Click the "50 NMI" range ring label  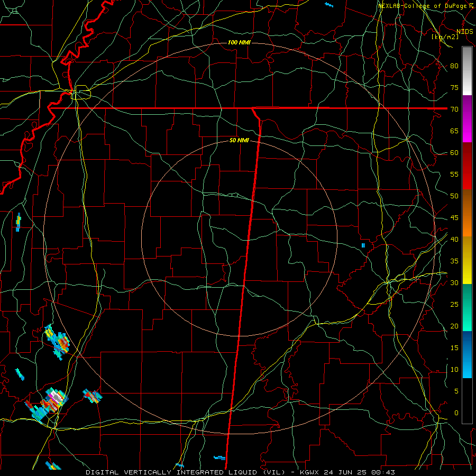(x=239, y=140)
